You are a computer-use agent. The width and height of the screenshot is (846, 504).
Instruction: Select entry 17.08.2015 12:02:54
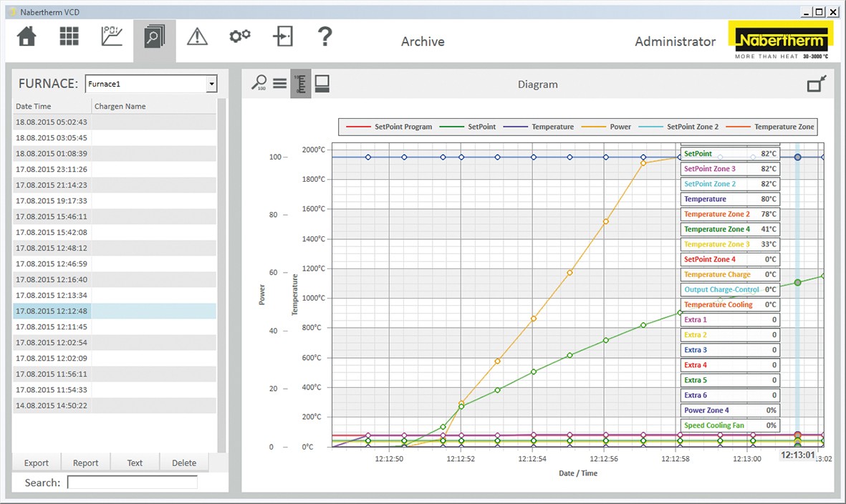[115, 342]
